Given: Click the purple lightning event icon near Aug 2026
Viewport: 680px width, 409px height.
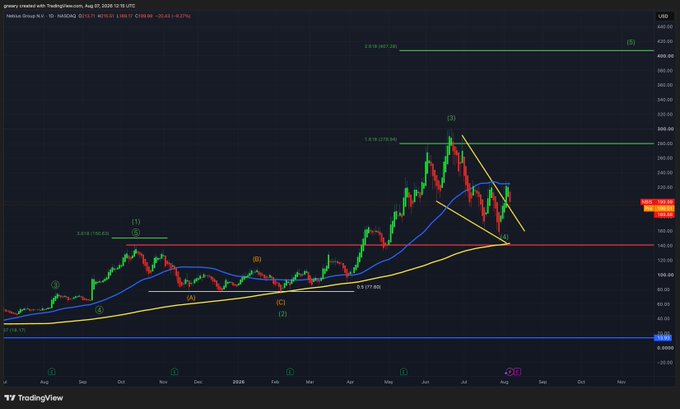Looking at the screenshot, I should (x=510, y=372).
